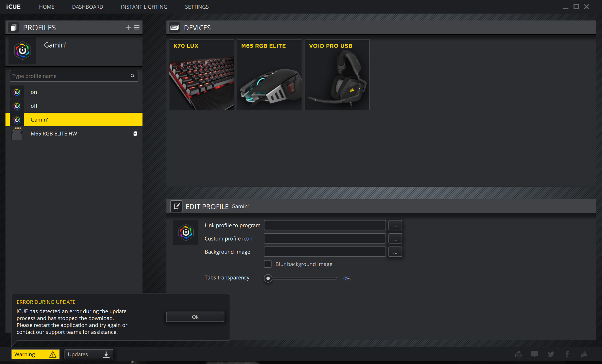This screenshot has height=364, width=602.
Task: Go to the HOME tab
Action: 47,7
